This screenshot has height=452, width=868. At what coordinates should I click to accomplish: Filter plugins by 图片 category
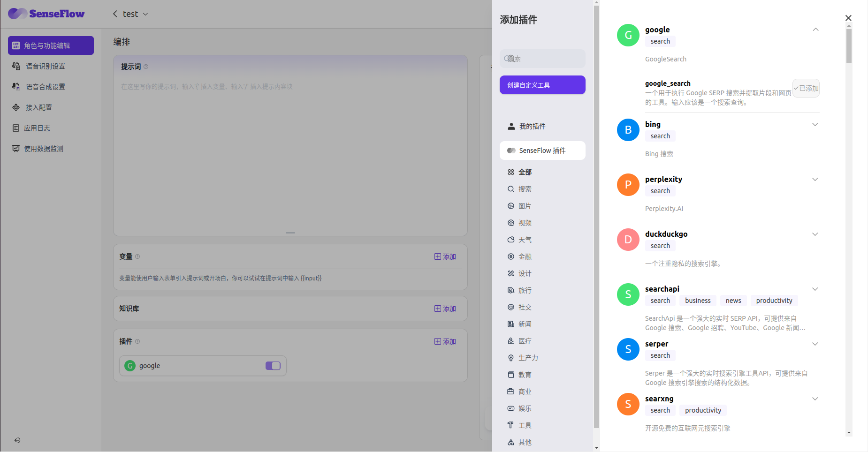coord(520,206)
